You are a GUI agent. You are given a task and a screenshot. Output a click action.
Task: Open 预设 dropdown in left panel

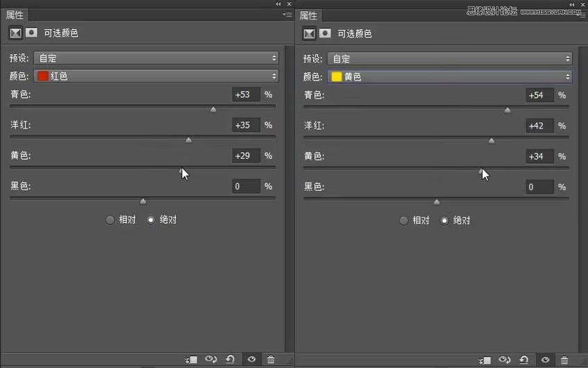[156, 58]
